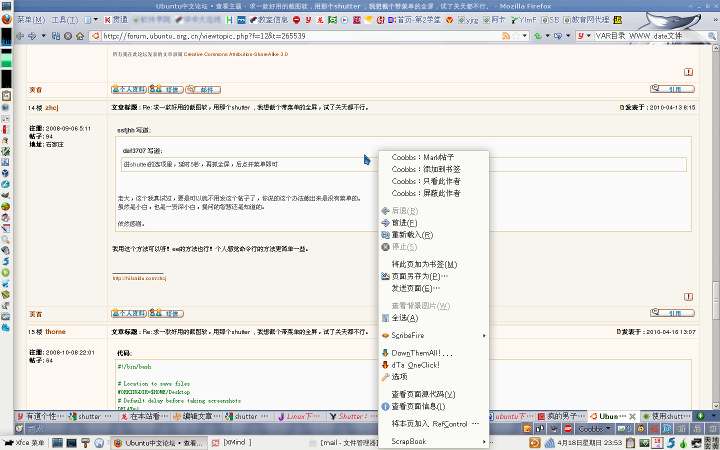The image size is (720, 450).
Task: Open the signature link hi.baidu.com/zhcj
Action: (139, 278)
